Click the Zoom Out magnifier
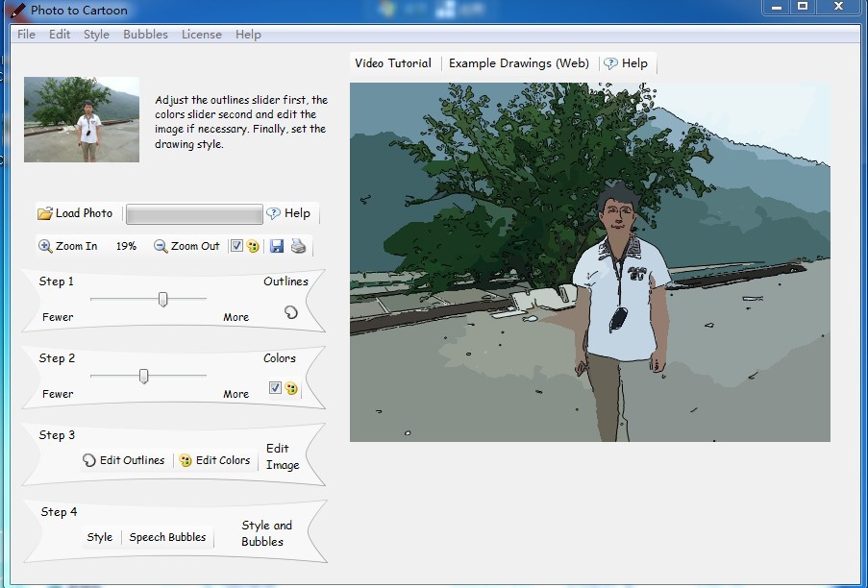This screenshot has width=868, height=588. 186,246
